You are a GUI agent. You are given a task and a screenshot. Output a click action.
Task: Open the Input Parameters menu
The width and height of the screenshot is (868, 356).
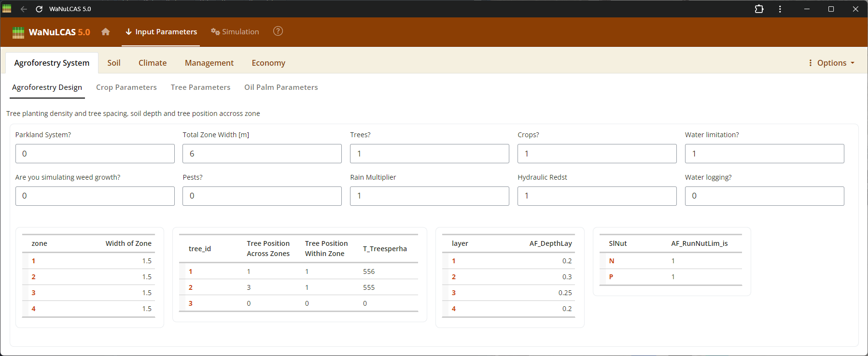pos(161,32)
